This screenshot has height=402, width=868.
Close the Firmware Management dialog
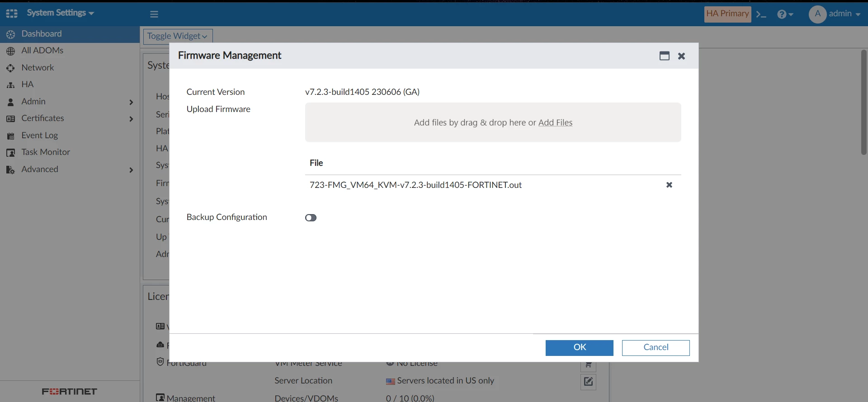pos(681,56)
